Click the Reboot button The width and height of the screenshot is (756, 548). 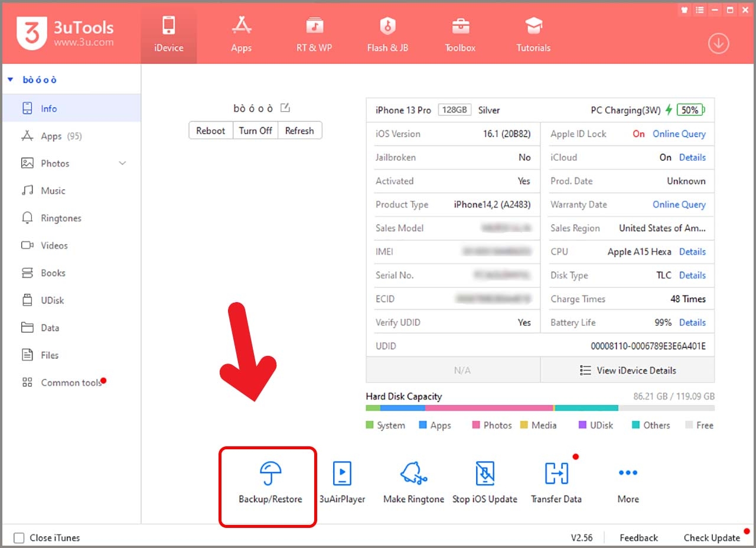211,131
